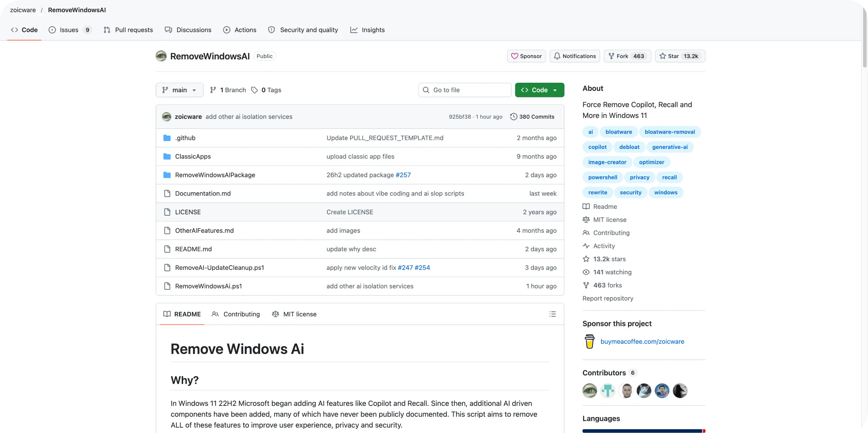Switch to the Issues tab
This screenshot has width=868, height=433.
click(70, 30)
